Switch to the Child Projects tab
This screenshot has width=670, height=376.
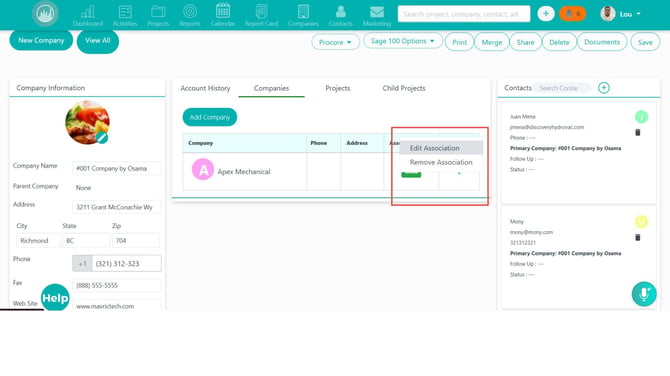click(404, 88)
